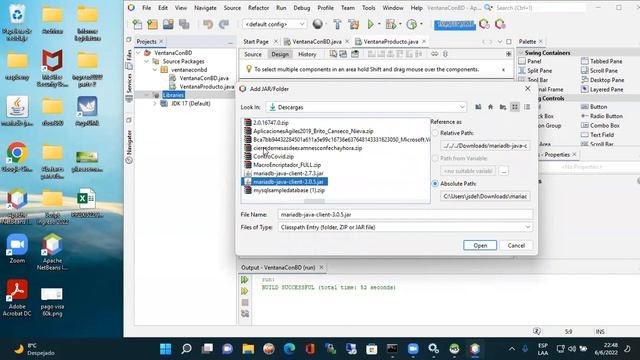The height and width of the screenshot is (360, 640).
Task: Switch file chooser to Details view
Action: [x=527, y=107]
